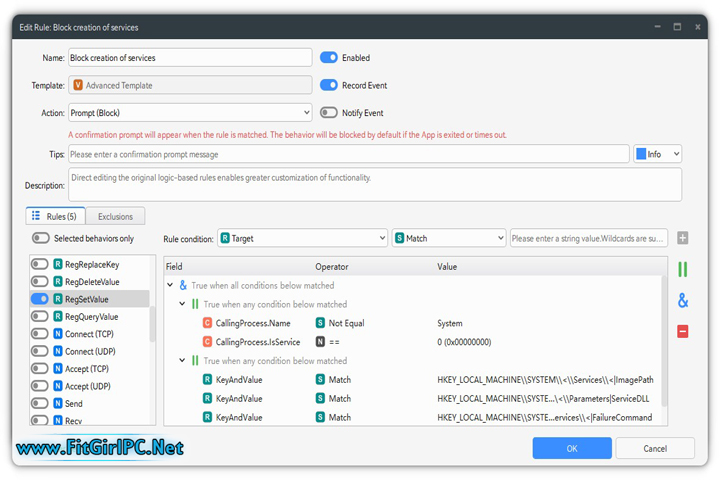
Task: Enable the Selected behaviors only toggle
Action: click(41, 238)
